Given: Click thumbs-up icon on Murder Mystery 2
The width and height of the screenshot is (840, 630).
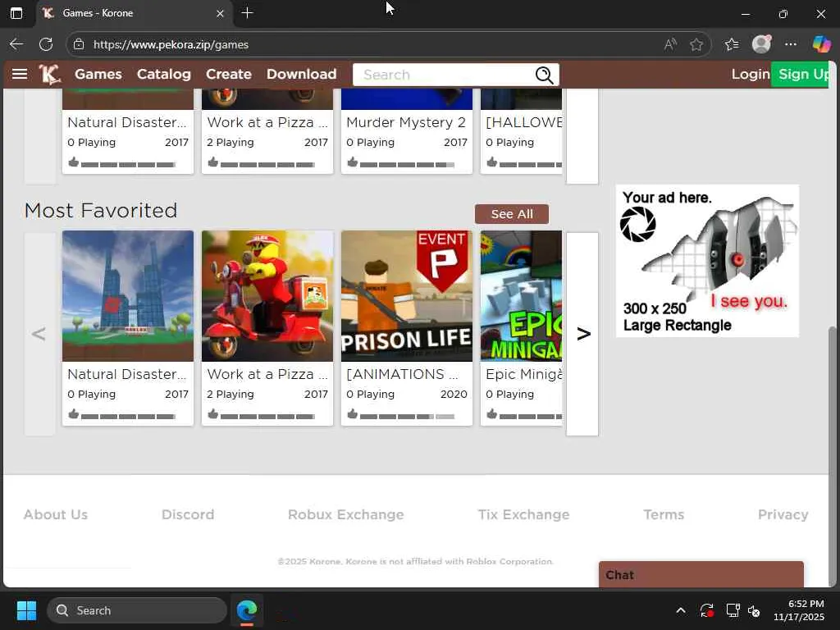Looking at the screenshot, I should pos(352,162).
